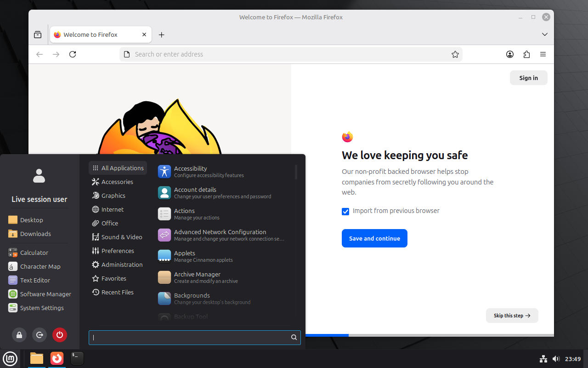Open Software Manager from favorites
588x368 pixels.
click(x=40, y=294)
